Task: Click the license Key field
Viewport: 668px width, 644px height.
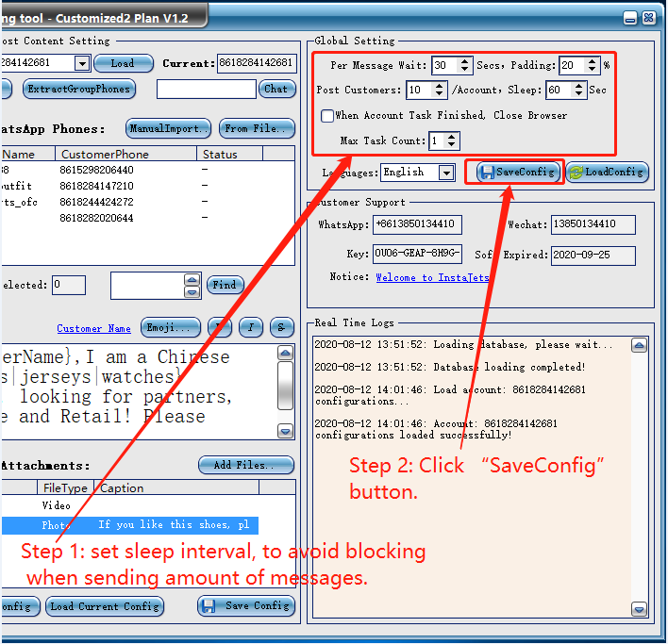Action: coord(417,254)
